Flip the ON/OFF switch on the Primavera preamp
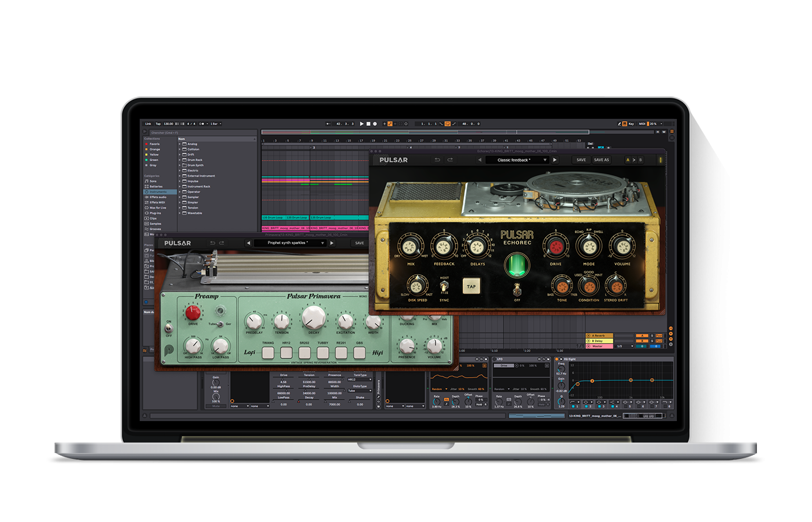The height and width of the screenshot is (522, 812). [x=169, y=328]
